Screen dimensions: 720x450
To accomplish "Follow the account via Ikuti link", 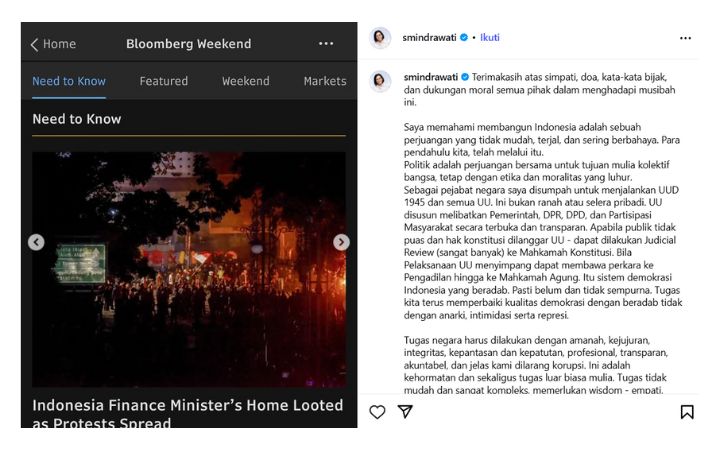I will (489, 38).
